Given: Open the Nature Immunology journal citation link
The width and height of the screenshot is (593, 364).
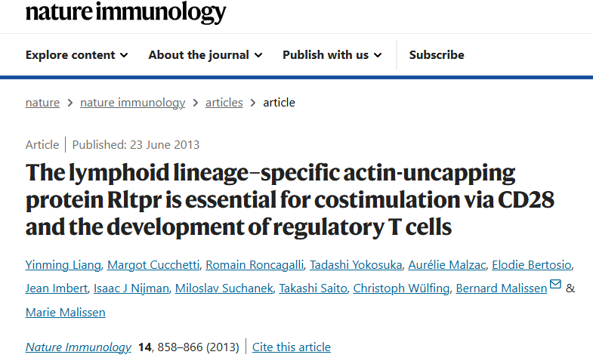Looking at the screenshot, I should tap(79, 347).
